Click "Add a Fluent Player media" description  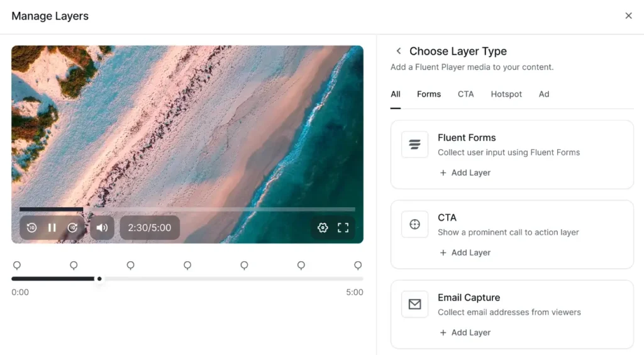tap(472, 67)
